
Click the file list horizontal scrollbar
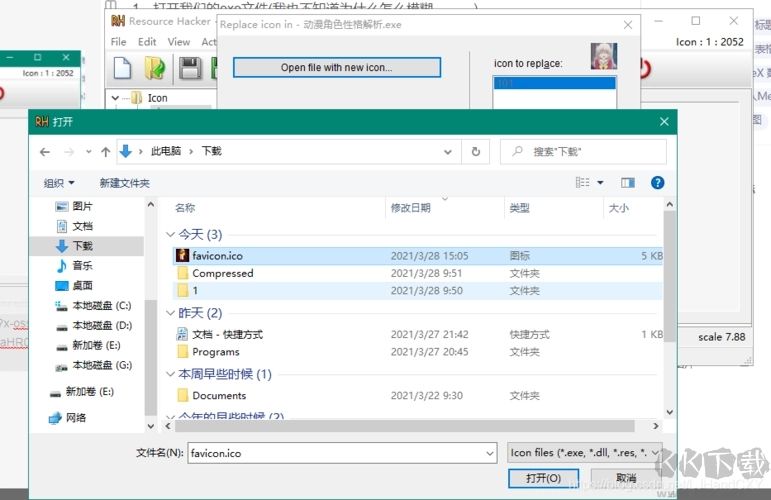pyautogui.click(x=405, y=426)
